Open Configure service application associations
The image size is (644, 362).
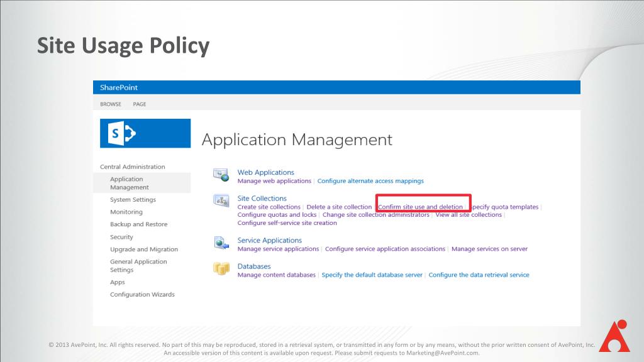click(x=386, y=249)
